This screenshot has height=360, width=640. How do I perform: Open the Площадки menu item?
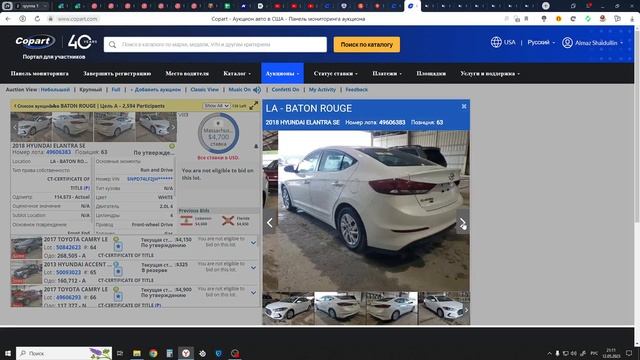click(431, 73)
